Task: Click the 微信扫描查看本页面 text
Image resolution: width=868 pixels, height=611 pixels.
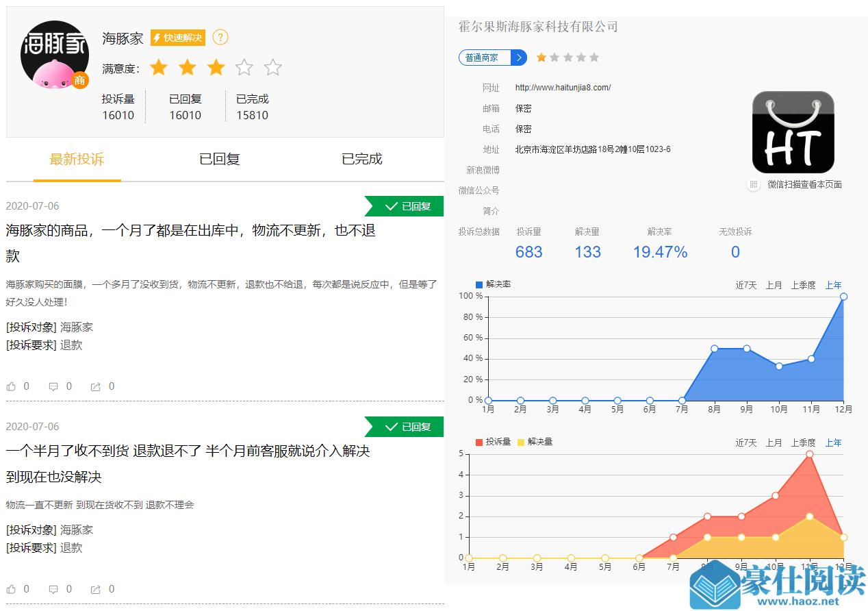Action: coord(804,184)
